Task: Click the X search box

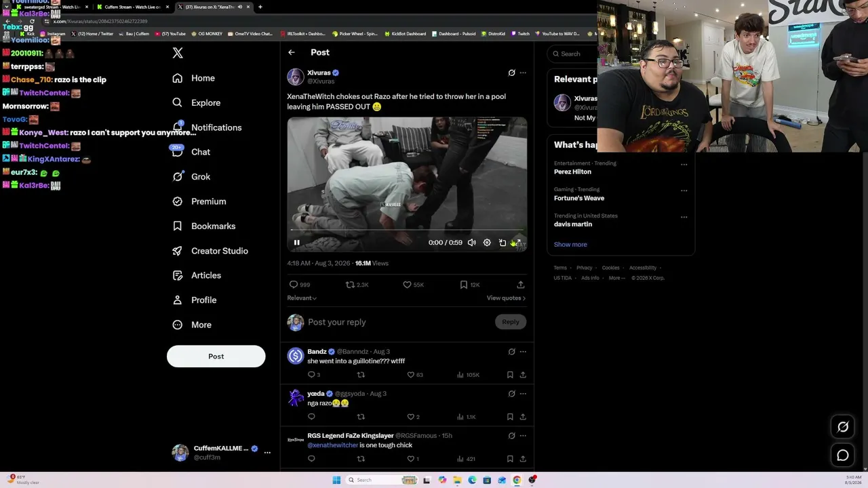Action: pyautogui.click(x=574, y=54)
